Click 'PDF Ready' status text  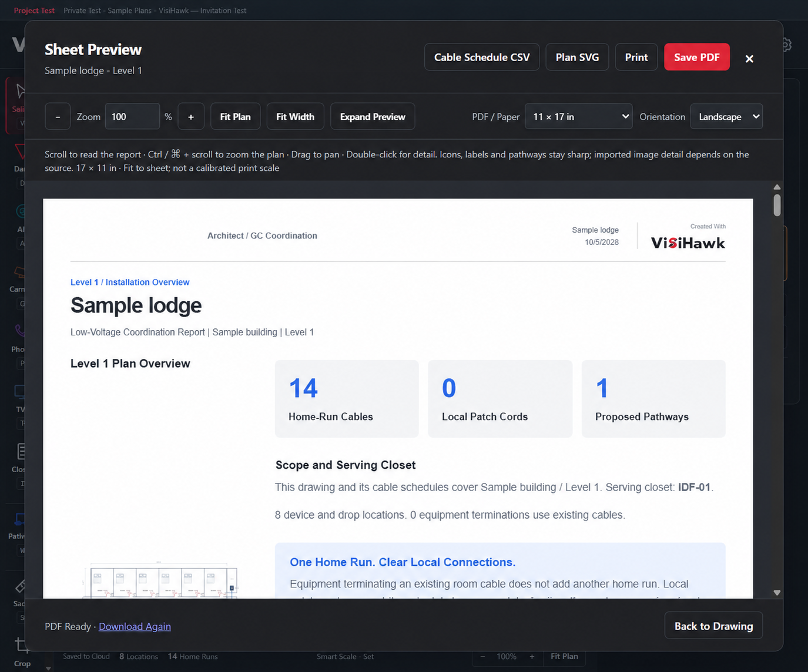click(68, 626)
